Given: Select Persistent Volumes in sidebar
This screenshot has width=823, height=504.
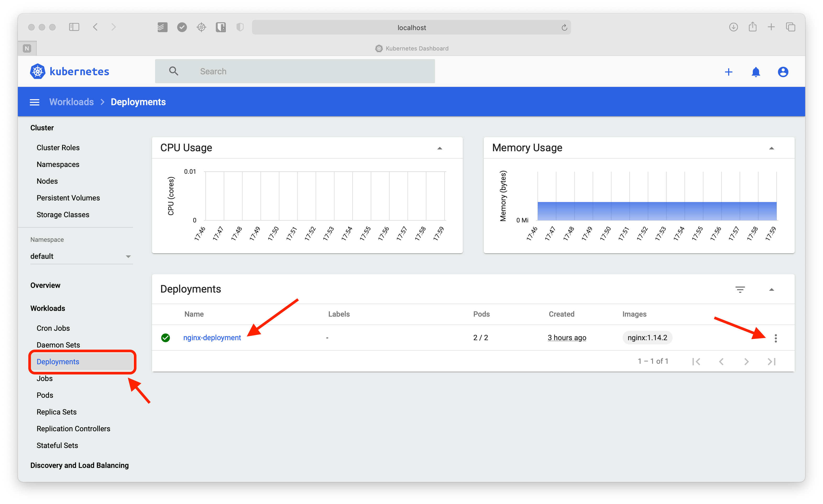Looking at the screenshot, I should click(x=68, y=198).
